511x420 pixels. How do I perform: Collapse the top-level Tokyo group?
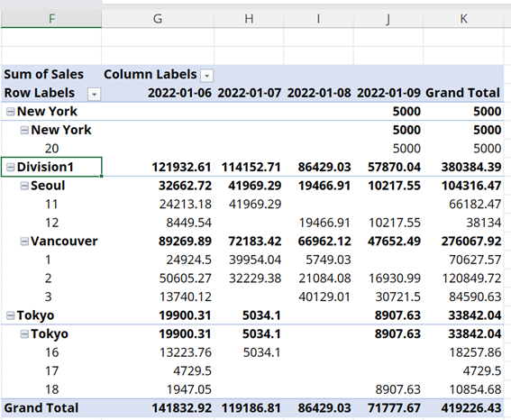(x=11, y=315)
